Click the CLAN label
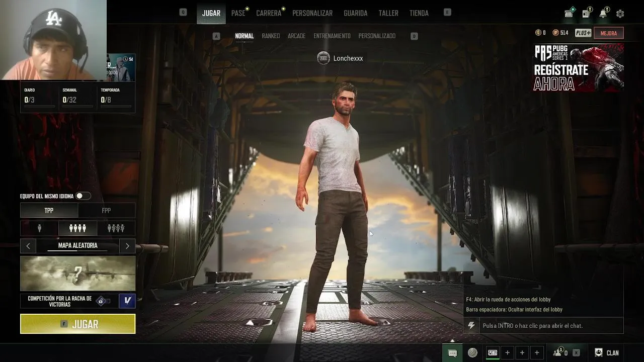Viewport: 644px width, 362px height. point(612,353)
